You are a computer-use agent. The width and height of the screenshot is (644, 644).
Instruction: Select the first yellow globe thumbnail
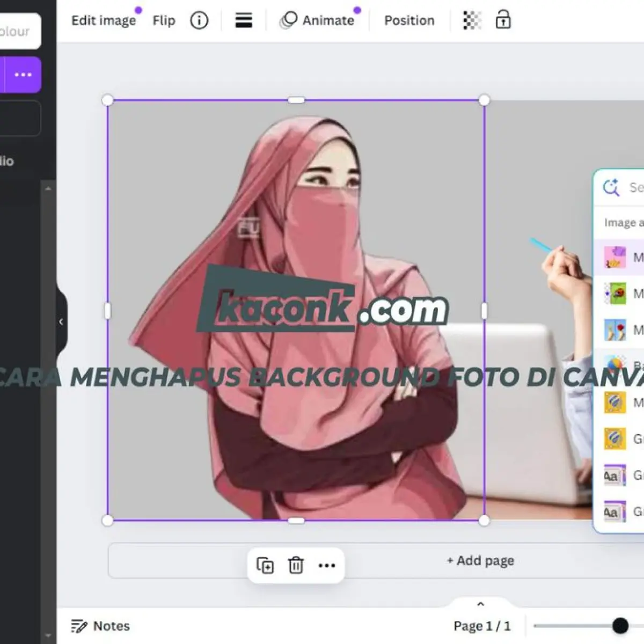click(615, 402)
